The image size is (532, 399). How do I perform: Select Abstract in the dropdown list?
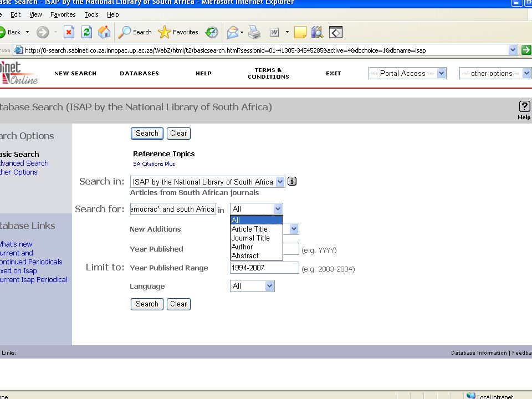tap(256, 255)
